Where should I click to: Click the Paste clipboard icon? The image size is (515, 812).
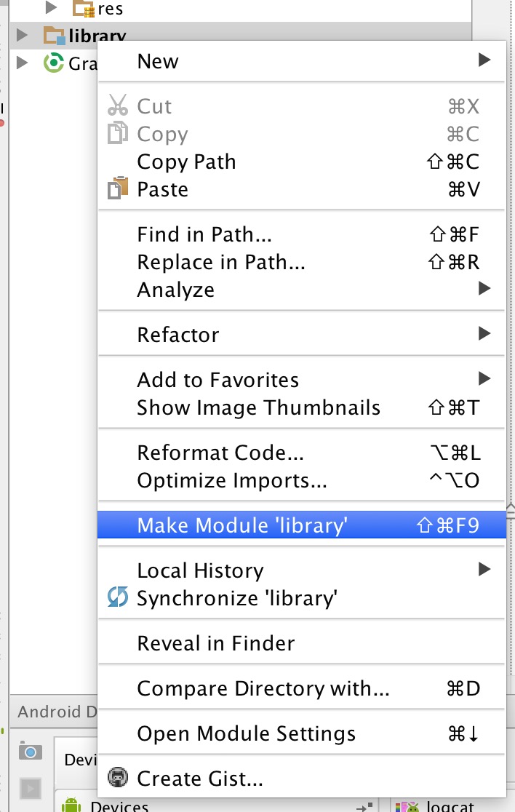pyautogui.click(x=118, y=188)
